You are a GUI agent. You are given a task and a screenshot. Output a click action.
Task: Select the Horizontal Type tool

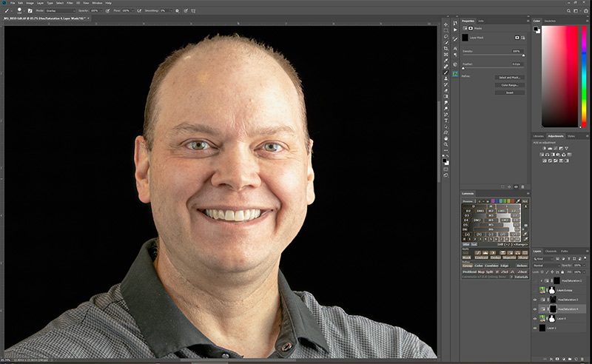tap(446, 121)
